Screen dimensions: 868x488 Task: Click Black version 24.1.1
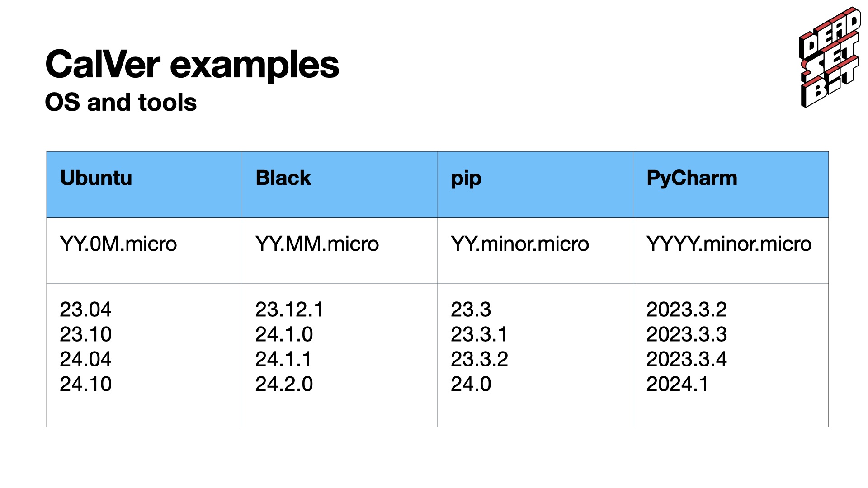pyautogui.click(x=283, y=359)
